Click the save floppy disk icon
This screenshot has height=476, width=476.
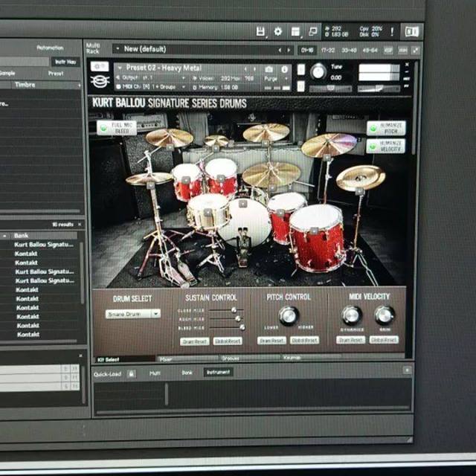[260, 31]
